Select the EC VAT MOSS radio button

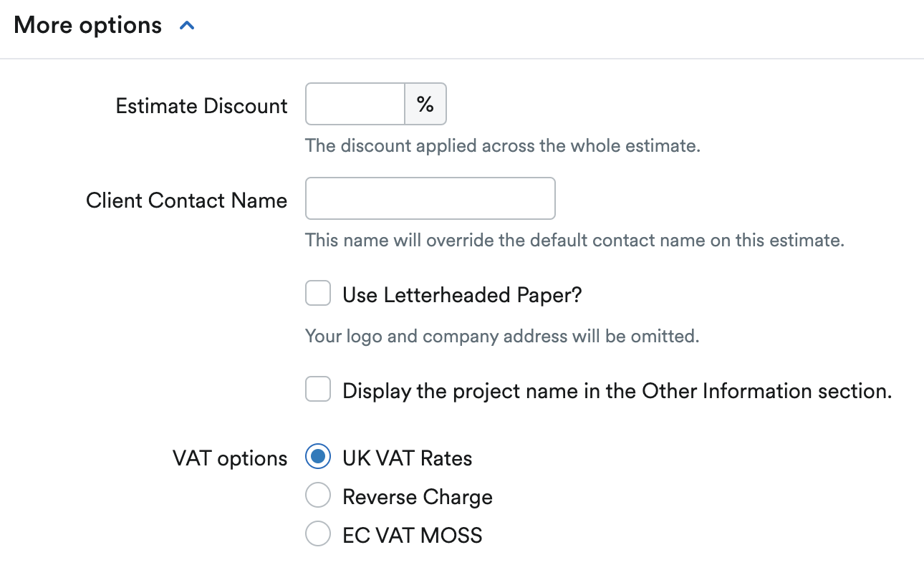coord(318,533)
